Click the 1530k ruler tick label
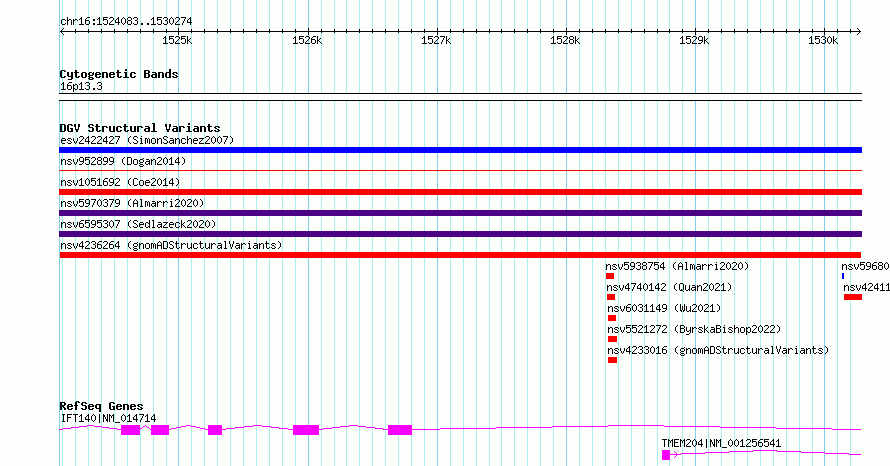Screen dimensions: 890x466 823,40
